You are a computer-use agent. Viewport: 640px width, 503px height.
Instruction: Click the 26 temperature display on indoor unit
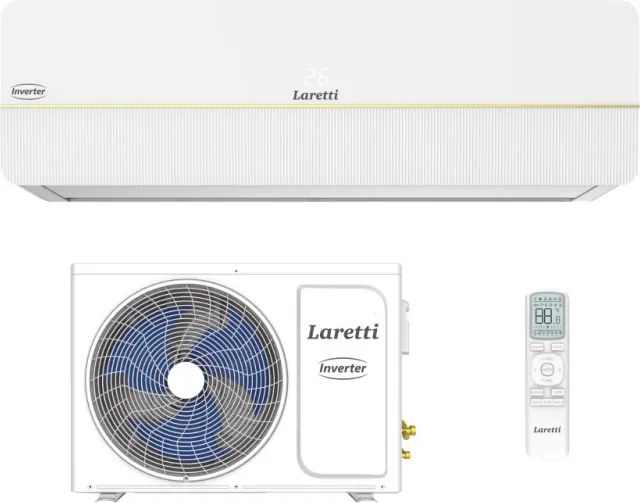[x=316, y=76]
